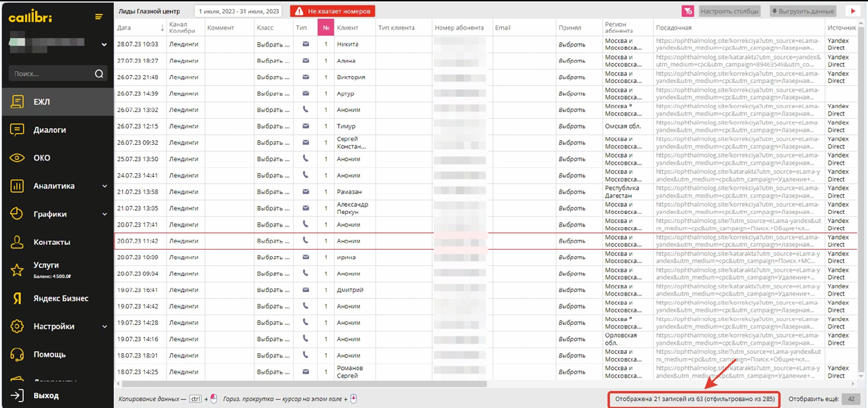Click the Не хватает номеров warning button

(332, 11)
